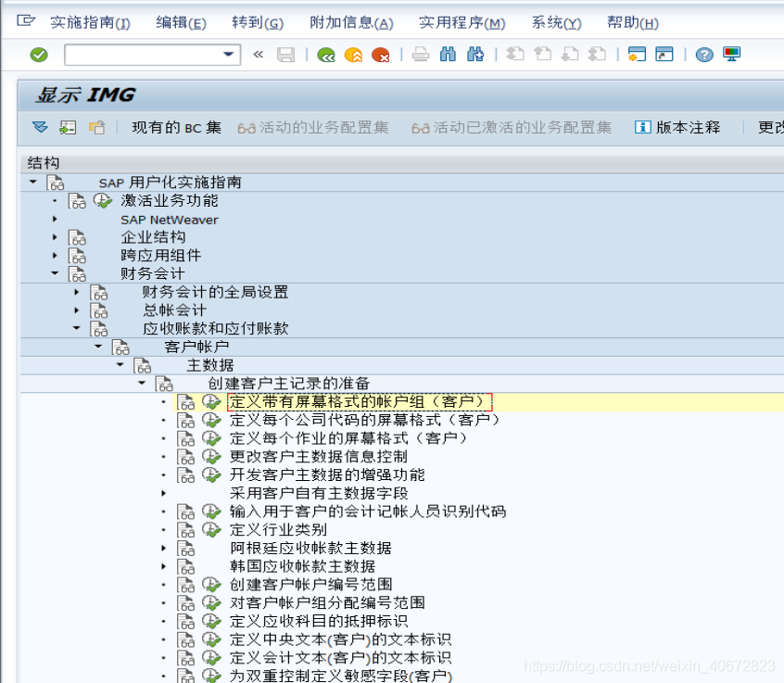Screen dimensions: 784x683
Task: Click the Expand All tree icon
Action: pyautogui.click(x=40, y=127)
